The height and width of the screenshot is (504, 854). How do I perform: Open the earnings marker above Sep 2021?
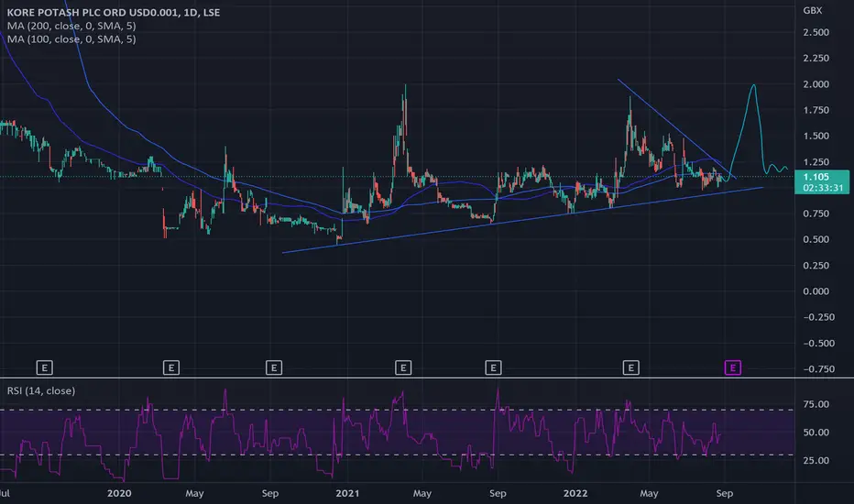[493, 368]
